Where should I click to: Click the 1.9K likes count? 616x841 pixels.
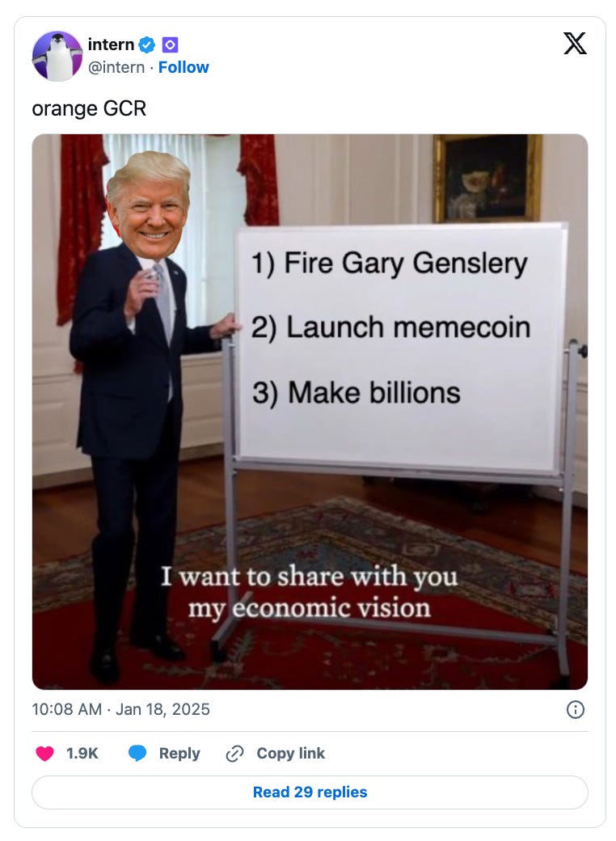pos(82,754)
